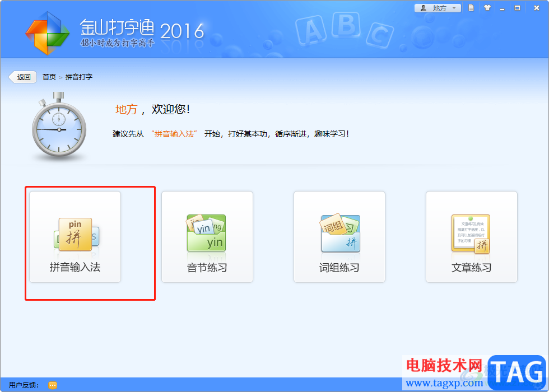Click the stopwatch clock image

click(59, 127)
